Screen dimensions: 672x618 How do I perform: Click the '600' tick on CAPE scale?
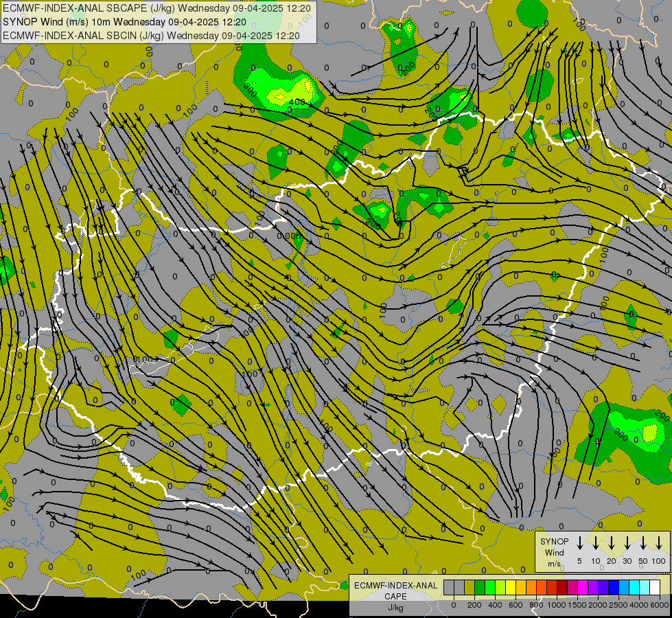(515, 605)
